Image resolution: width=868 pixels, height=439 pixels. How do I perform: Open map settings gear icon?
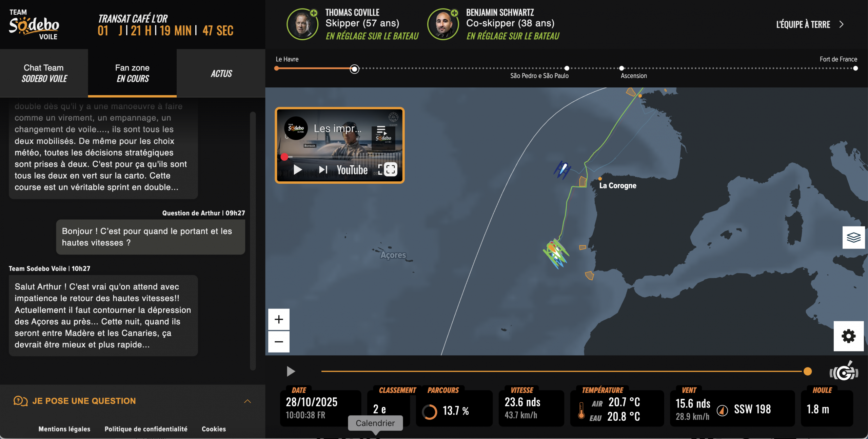click(848, 336)
